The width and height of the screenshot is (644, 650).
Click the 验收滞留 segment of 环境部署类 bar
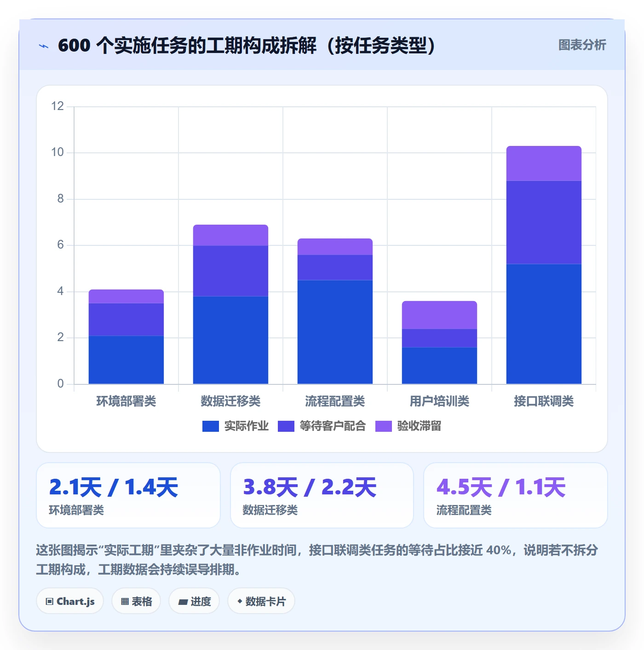pos(126,296)
